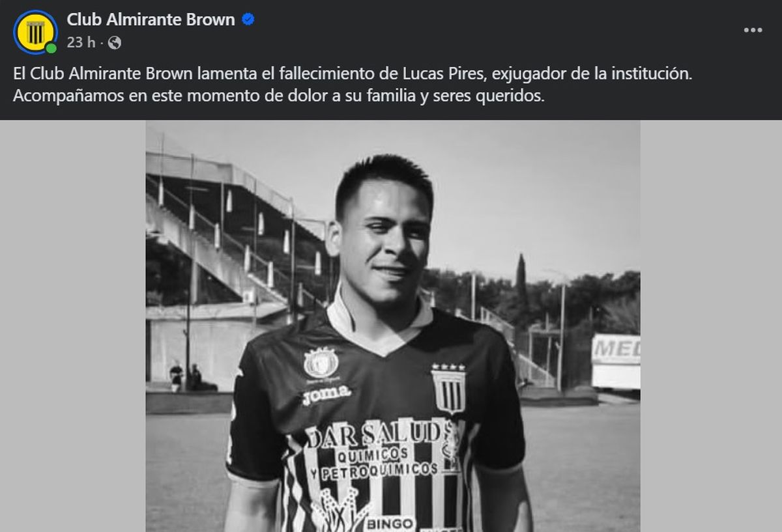Click the green online status dot
Screen dimensions: 782x532
coord(51,48)
